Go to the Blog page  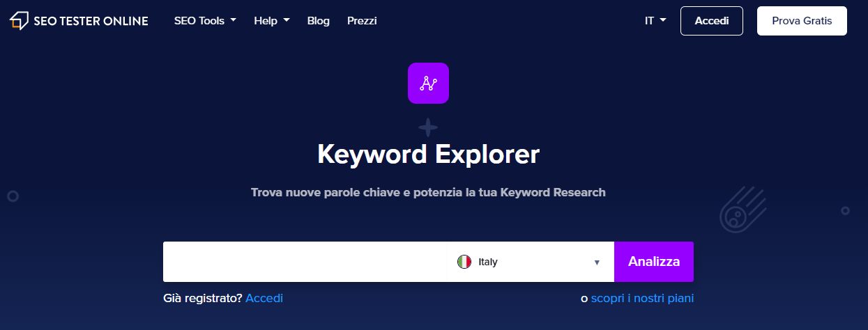(x=318, y=21)
